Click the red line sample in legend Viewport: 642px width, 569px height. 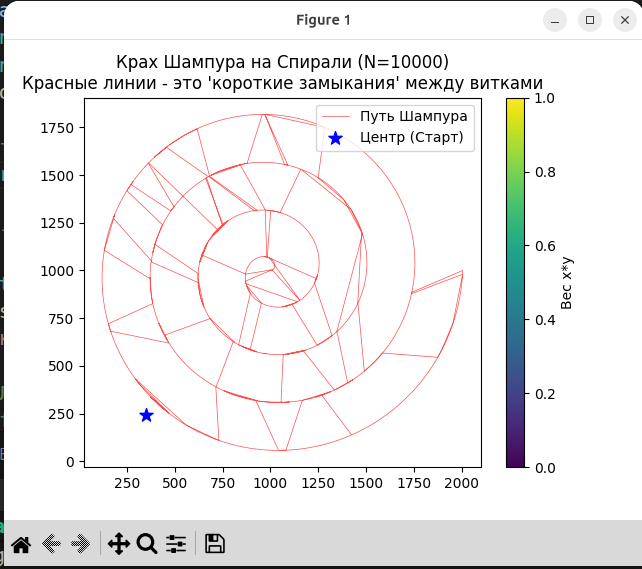pos(336,117)
